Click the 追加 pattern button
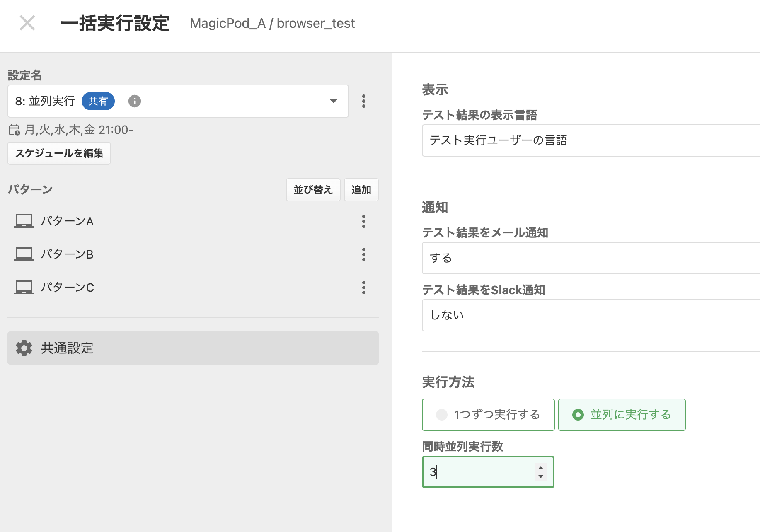Viewport: 760px width, 532px height. pyautogui.click(x=361, y=190)
